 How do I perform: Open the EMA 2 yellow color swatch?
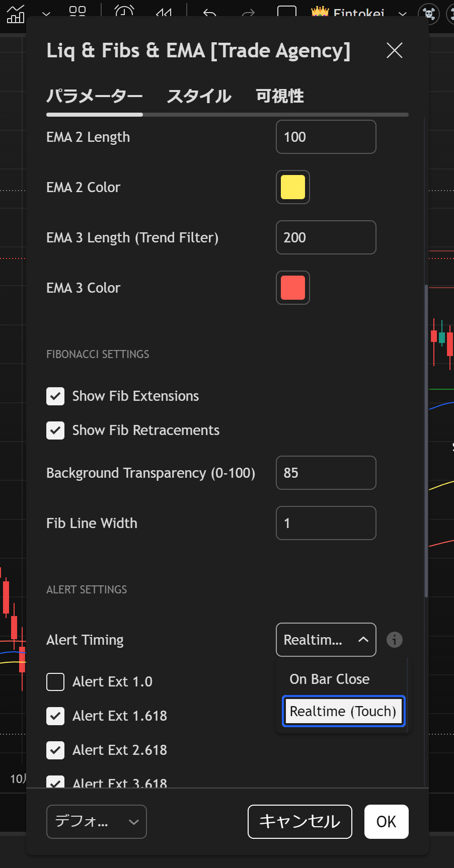292,187
